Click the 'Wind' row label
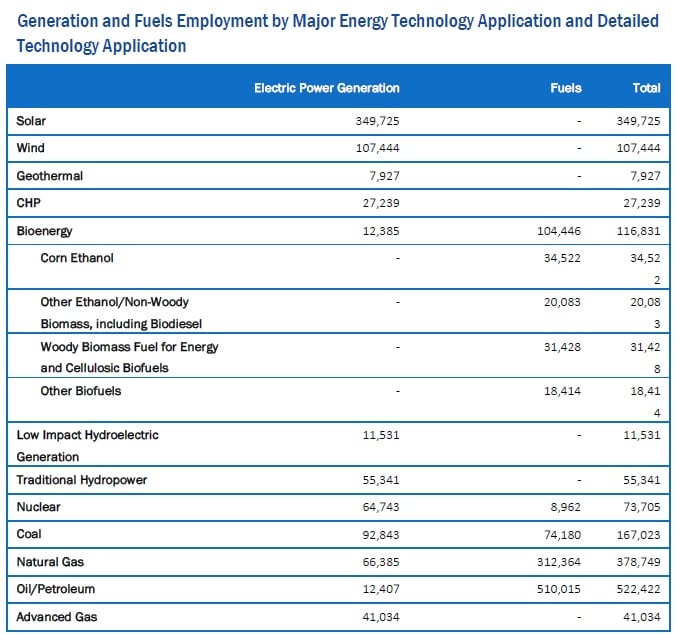 pyautogui.click(x=30, y=148)
